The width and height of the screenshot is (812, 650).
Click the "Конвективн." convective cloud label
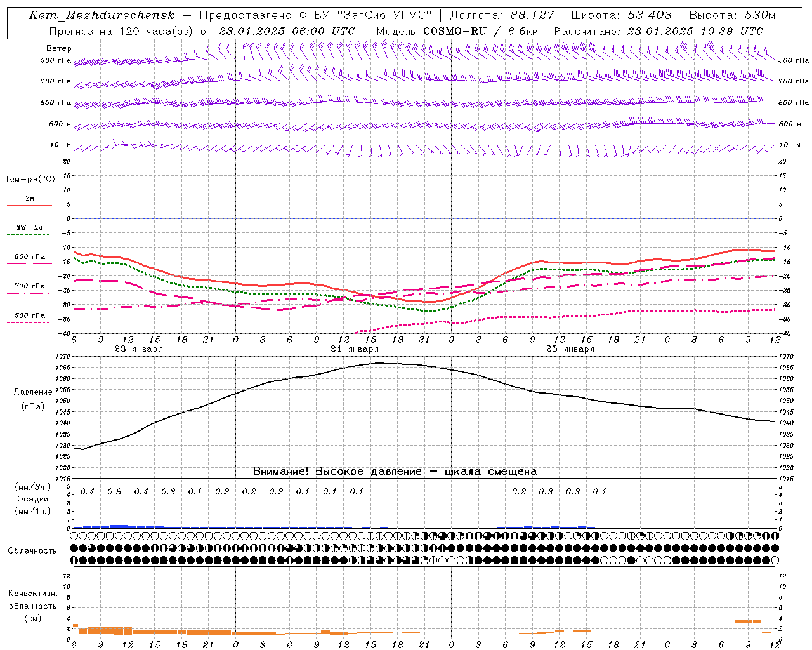(32, 594)
